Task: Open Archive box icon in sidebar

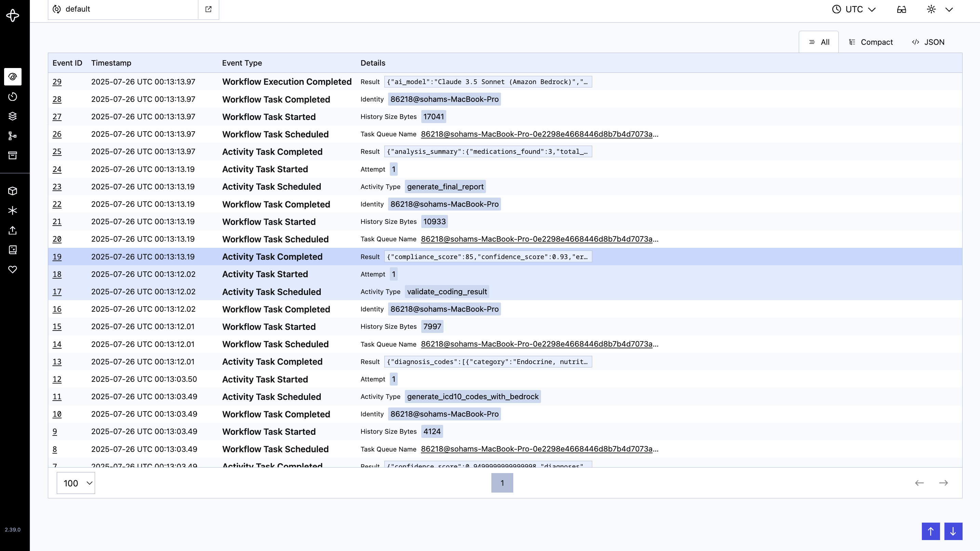Action: point(13,155)
